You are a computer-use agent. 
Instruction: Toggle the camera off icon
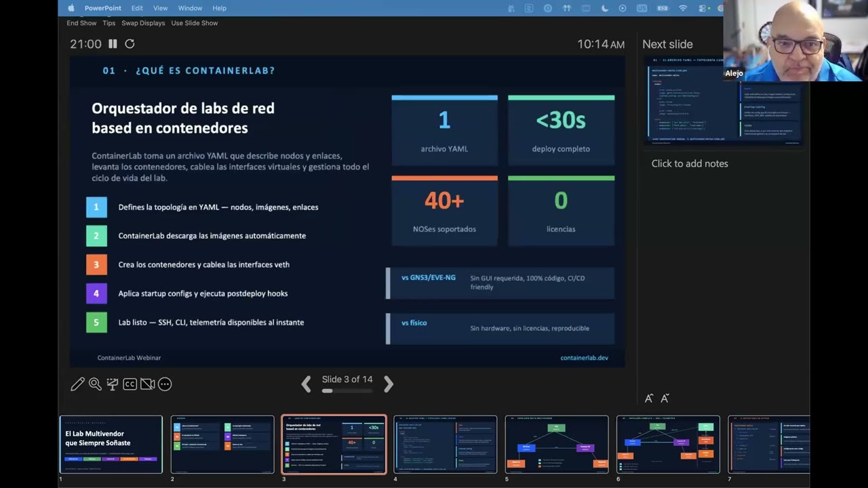[x=147, y=384]
